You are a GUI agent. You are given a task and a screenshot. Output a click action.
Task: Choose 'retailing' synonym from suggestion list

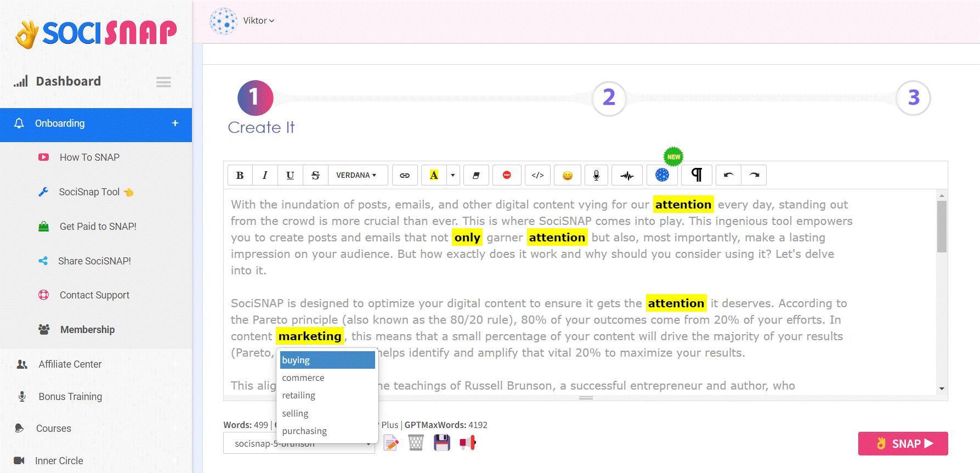coord(327,395)
